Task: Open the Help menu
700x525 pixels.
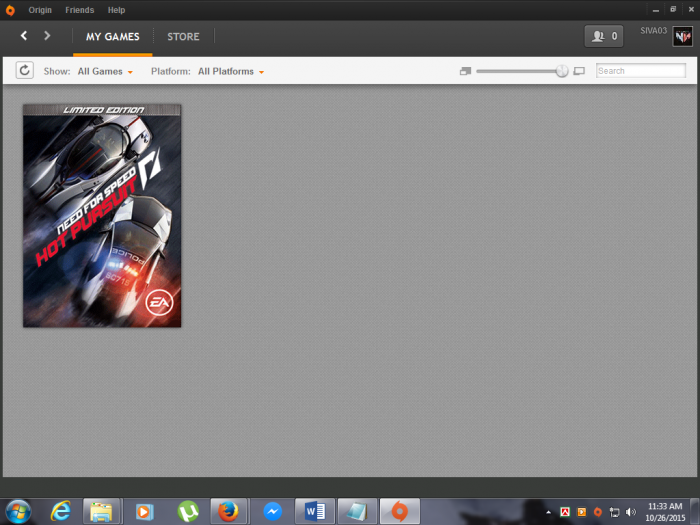Action: click(x=116, y=10)
